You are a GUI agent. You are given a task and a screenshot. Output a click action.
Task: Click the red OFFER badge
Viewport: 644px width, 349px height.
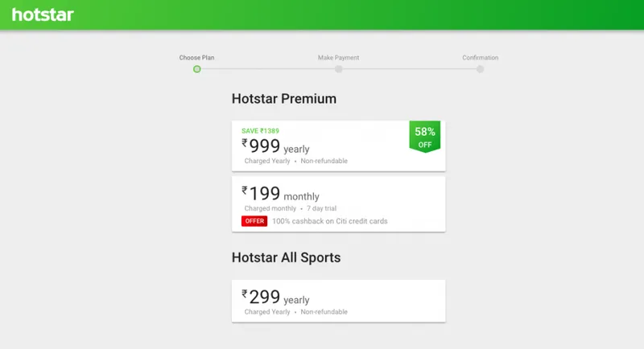coord(254,221)
